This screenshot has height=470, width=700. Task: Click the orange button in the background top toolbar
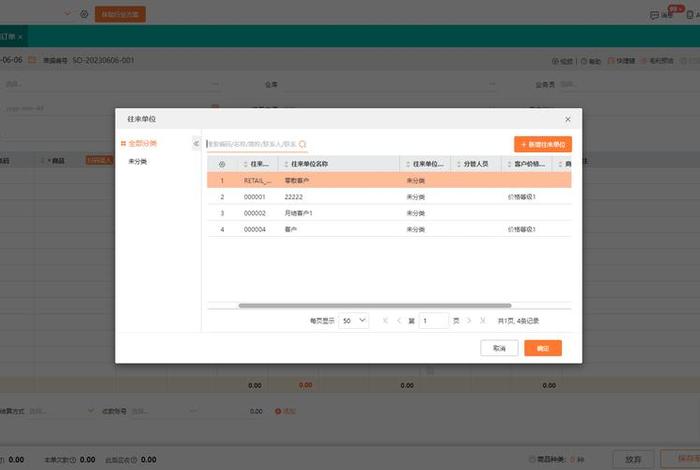tap(120, 14)
